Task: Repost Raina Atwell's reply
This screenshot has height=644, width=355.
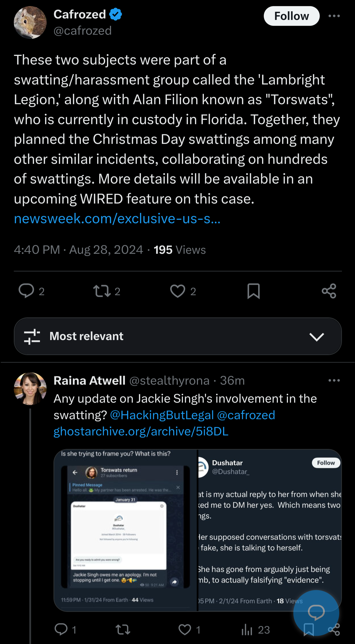Action: click(x=123, y=629)
